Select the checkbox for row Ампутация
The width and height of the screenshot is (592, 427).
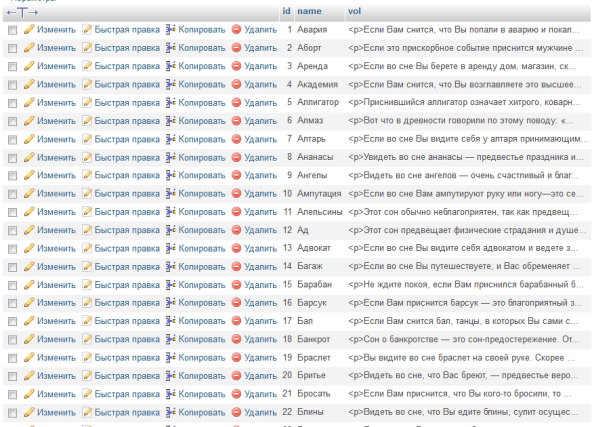tap(12, 194)
